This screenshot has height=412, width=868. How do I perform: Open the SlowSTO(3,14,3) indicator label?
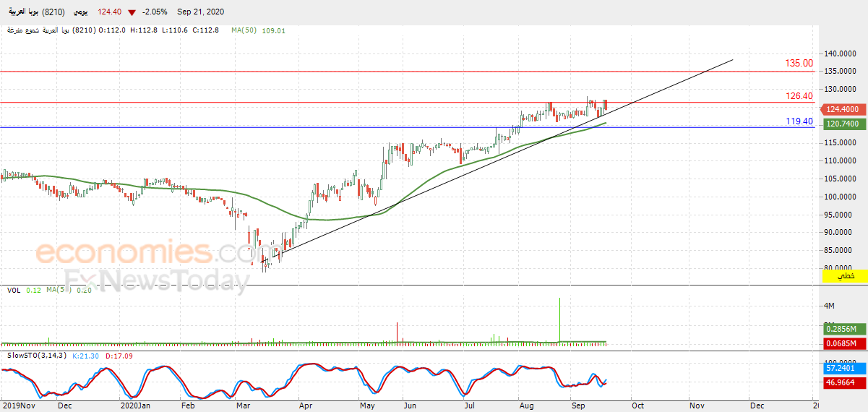37,356
